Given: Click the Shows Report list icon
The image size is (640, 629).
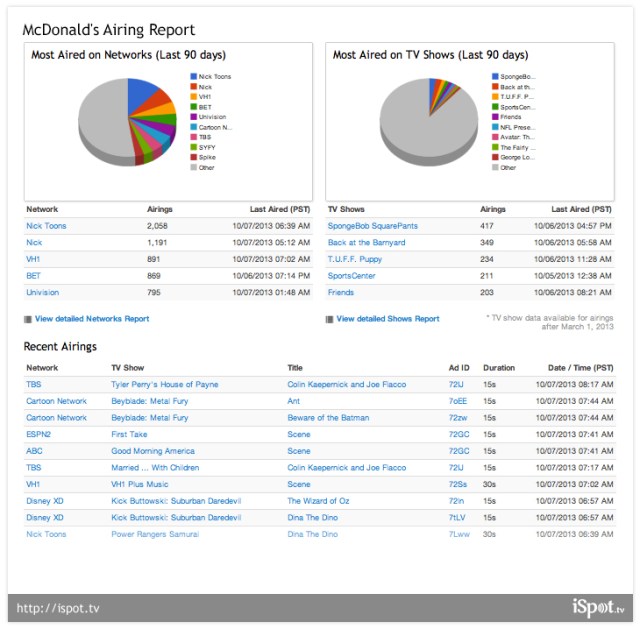Looking at the screenshot, I should 329,319.
